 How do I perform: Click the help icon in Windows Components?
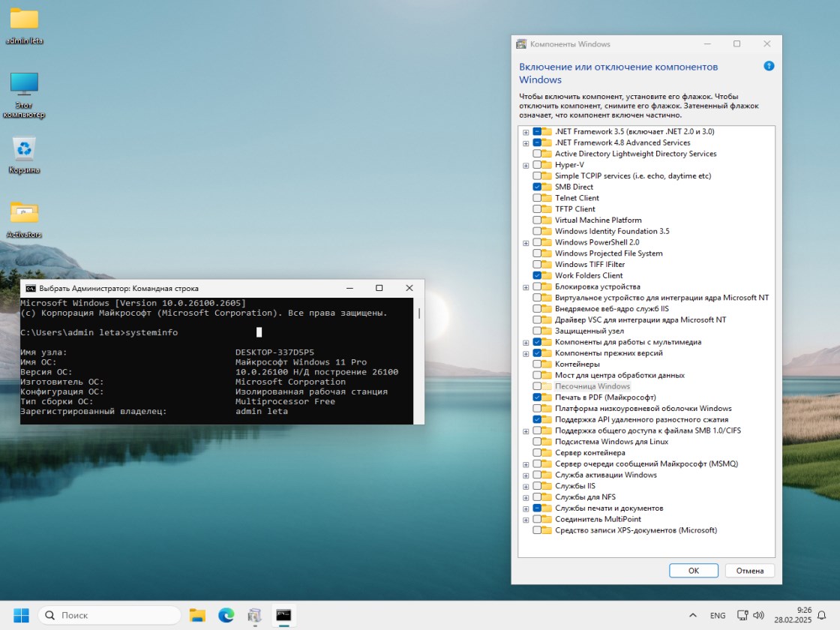[x=769, y=67]
